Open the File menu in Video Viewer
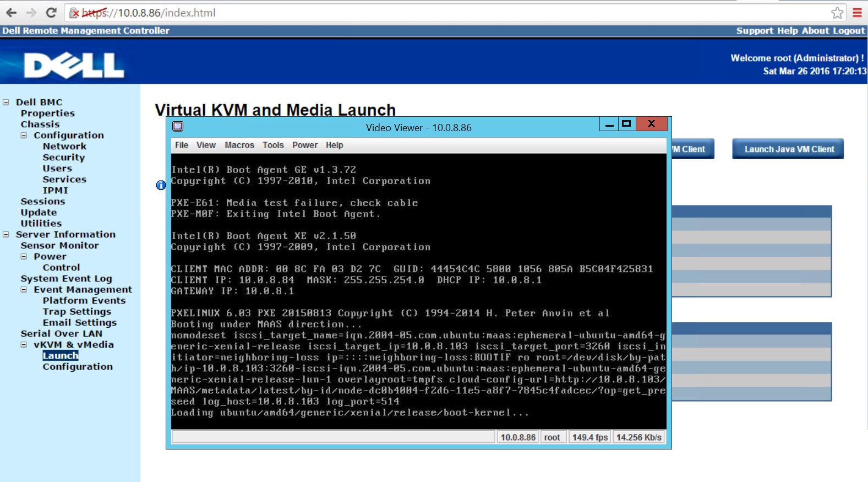Screen dimensions: 868x482 [x=182, y=145]
